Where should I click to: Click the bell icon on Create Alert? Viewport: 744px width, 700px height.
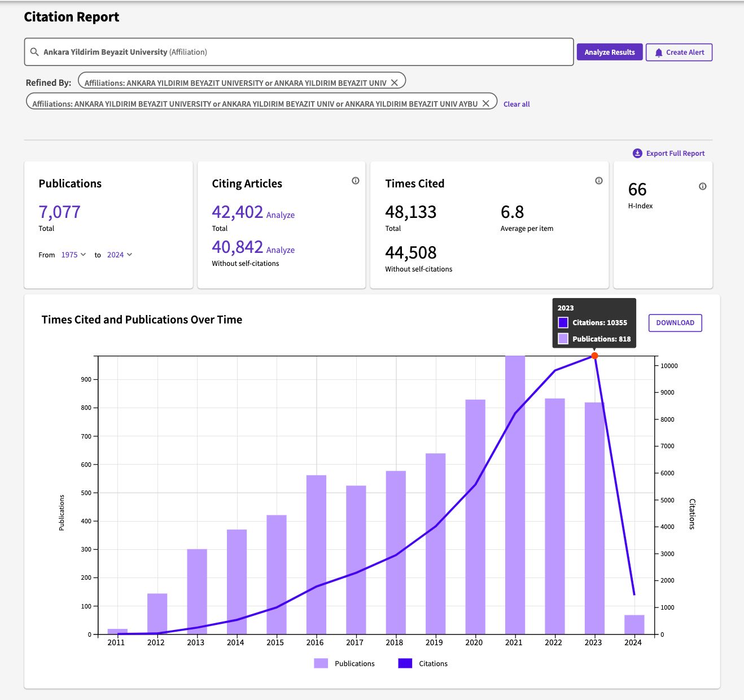pos(658,53)
